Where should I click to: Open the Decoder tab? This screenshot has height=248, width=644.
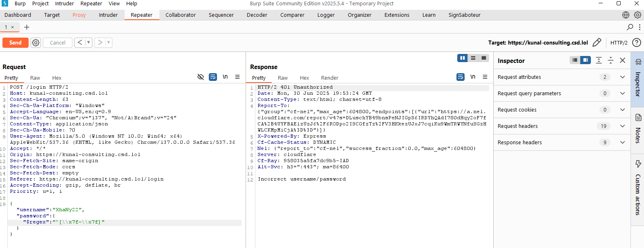click(257, 15)
